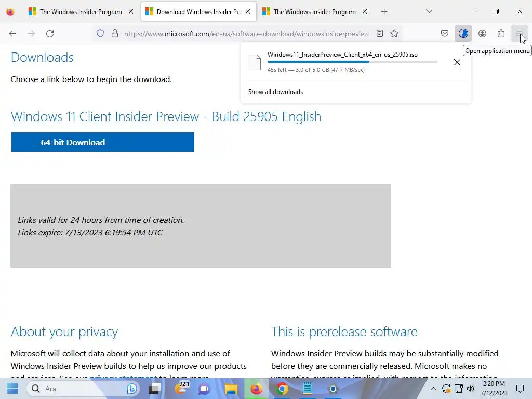Go back to the previous page
Viewport: 532px width, 399px height.
coord(12,34)
